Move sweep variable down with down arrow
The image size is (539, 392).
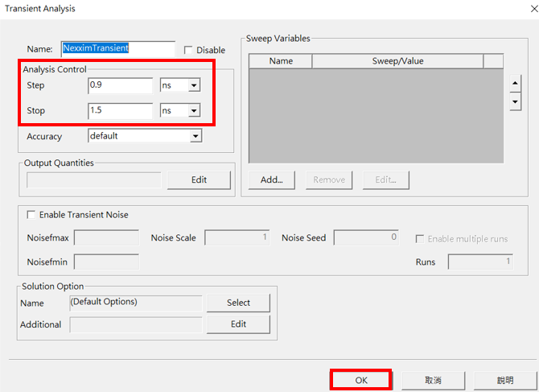(x=515, y=101)
